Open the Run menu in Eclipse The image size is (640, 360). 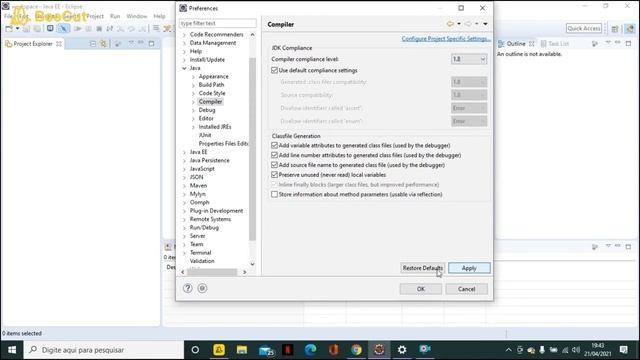click(115, 16)
